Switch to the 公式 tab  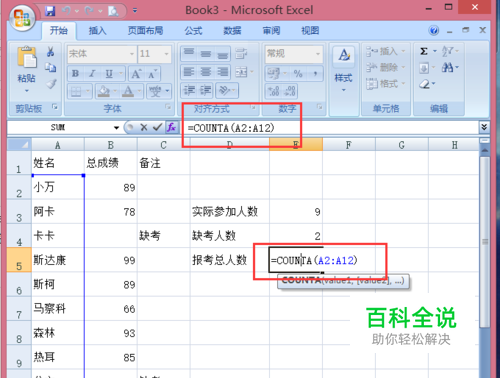click(193, 31)
